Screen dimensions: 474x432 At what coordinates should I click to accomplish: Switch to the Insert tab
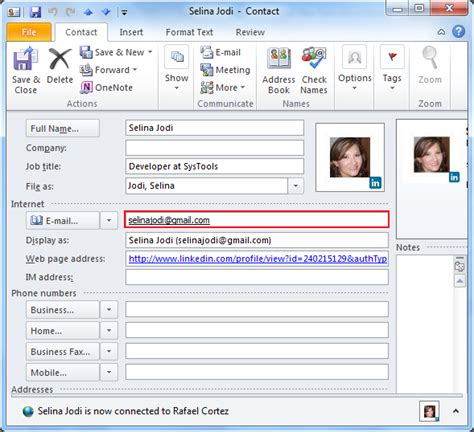131,32
